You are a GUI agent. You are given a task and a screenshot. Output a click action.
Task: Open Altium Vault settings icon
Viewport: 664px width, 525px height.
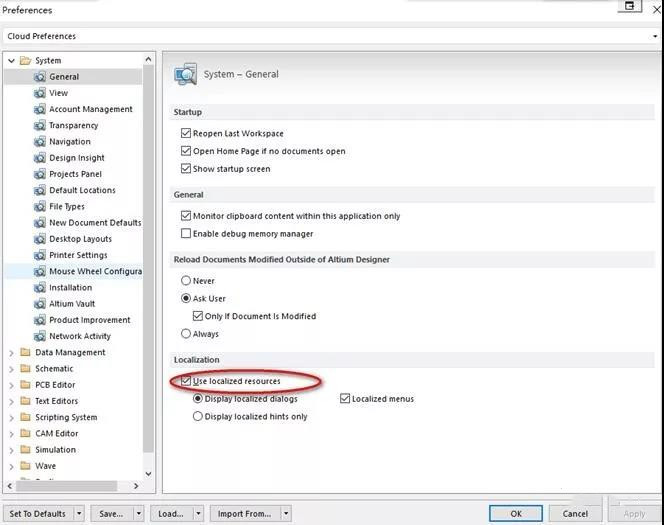pos(39,304)
